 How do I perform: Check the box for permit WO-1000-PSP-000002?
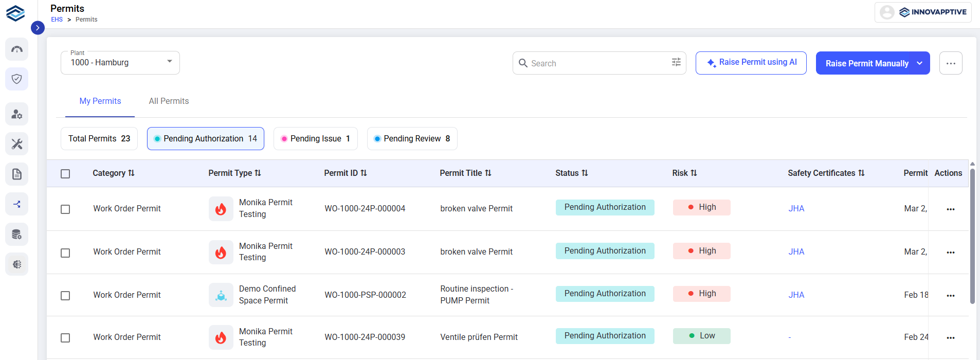pos(65,296)
